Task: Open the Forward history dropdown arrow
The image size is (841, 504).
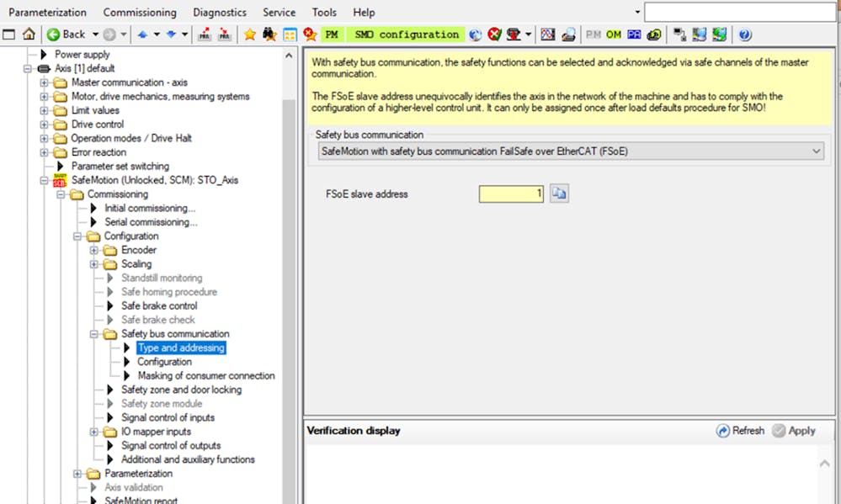Action: (x=124, y=34)
